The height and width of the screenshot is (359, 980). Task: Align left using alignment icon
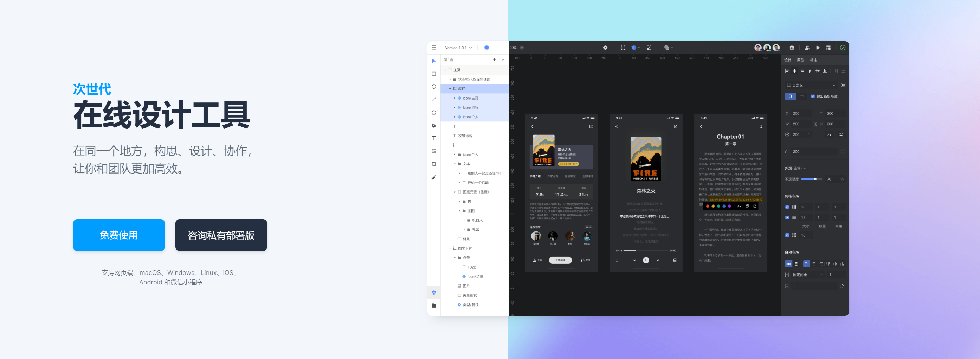click(x=787, y=71)
